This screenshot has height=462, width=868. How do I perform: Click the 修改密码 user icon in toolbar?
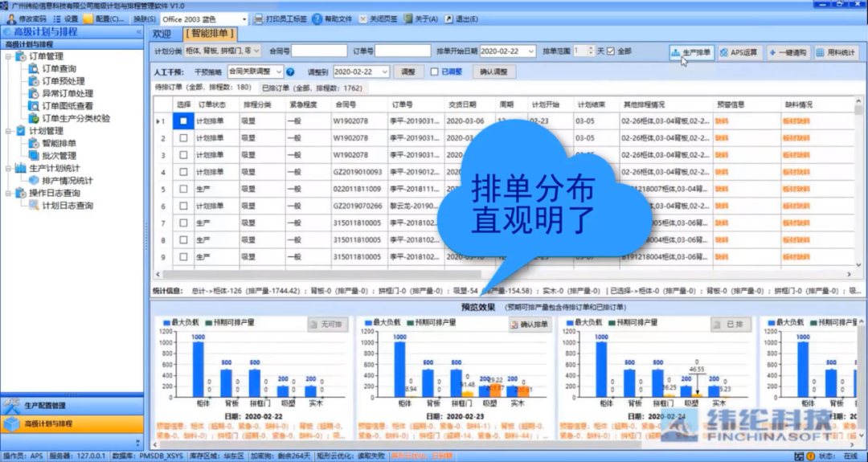click(x=11, y=18)
